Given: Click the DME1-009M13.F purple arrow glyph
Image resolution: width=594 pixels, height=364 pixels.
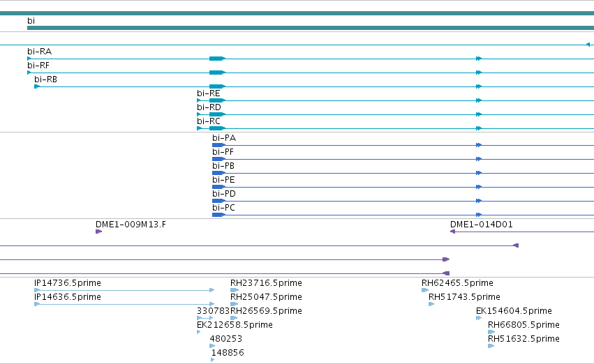Looking at the screenshot, I should (98, 232).
